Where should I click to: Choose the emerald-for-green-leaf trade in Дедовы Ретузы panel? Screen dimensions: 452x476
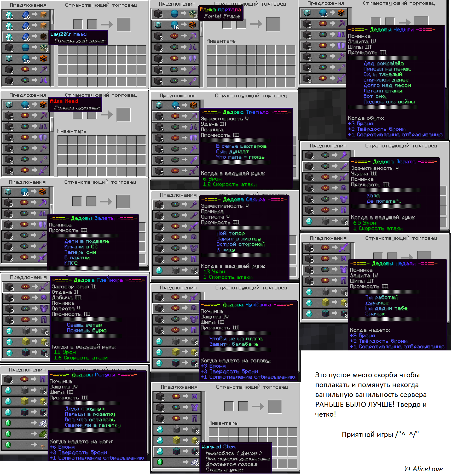(25, 434)
